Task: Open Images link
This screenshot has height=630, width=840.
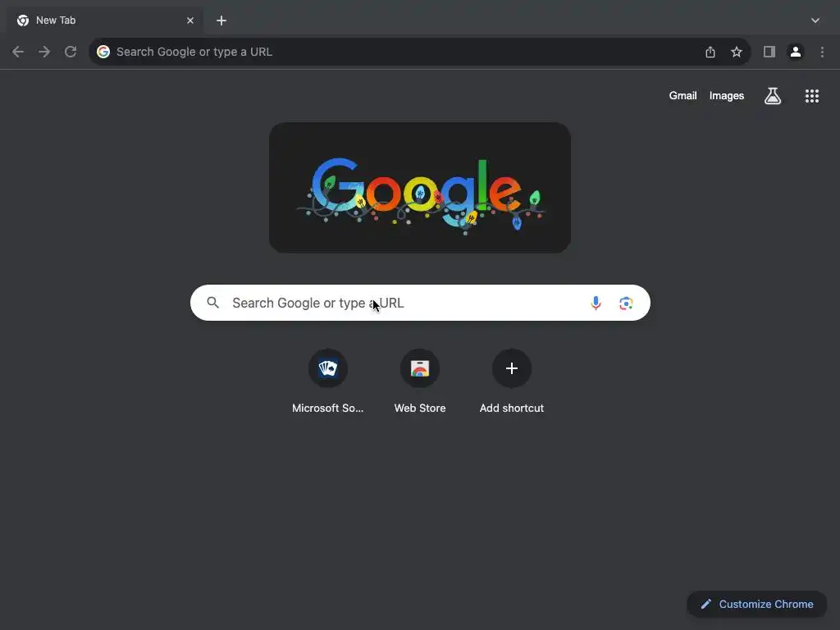Action: coord(727,96)
